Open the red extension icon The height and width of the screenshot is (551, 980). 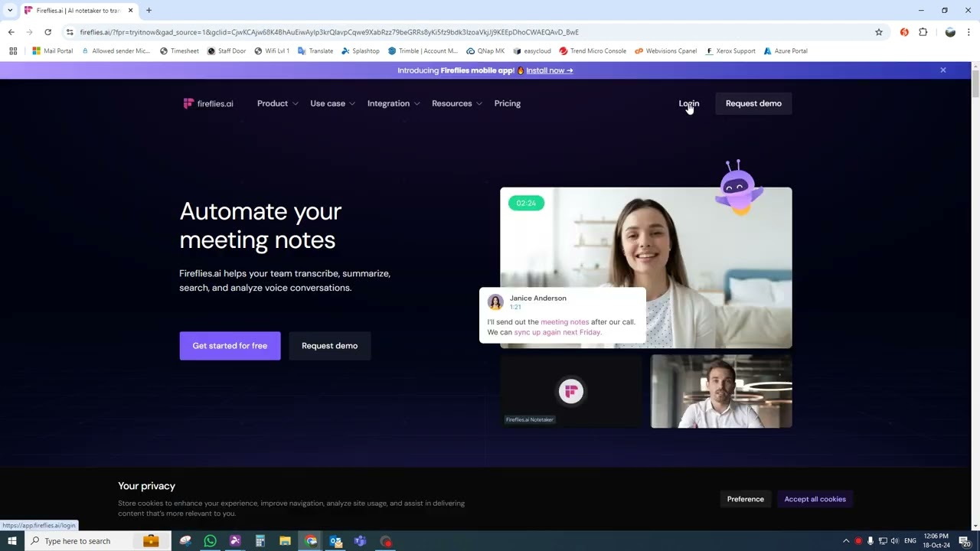904,32
